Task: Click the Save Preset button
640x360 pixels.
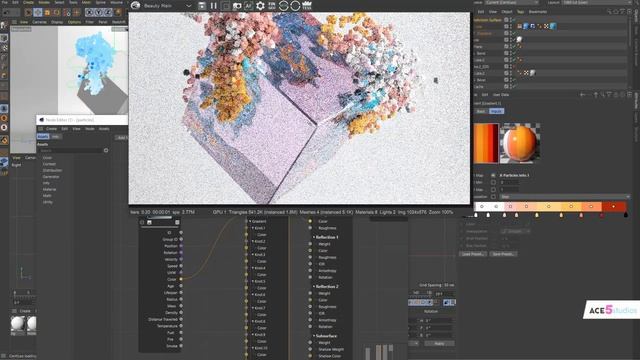Action: click(x=503, y=254)
